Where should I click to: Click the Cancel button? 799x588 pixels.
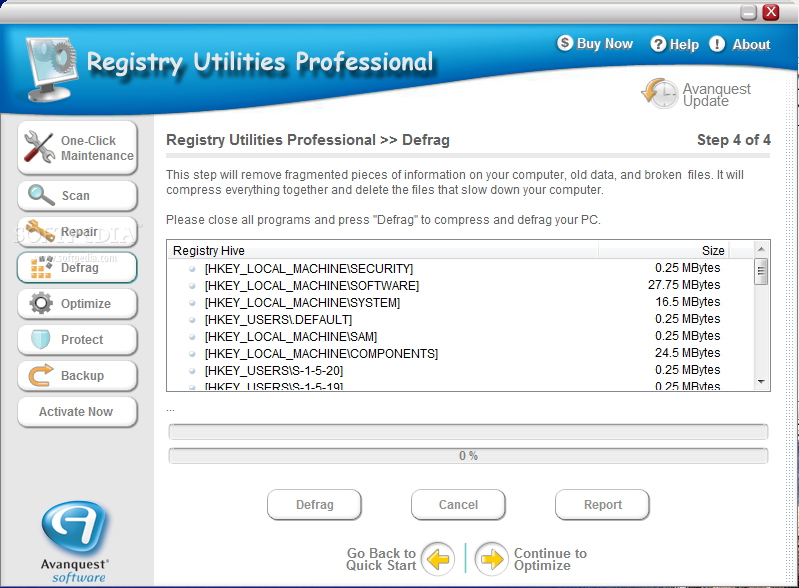(458, 504)
